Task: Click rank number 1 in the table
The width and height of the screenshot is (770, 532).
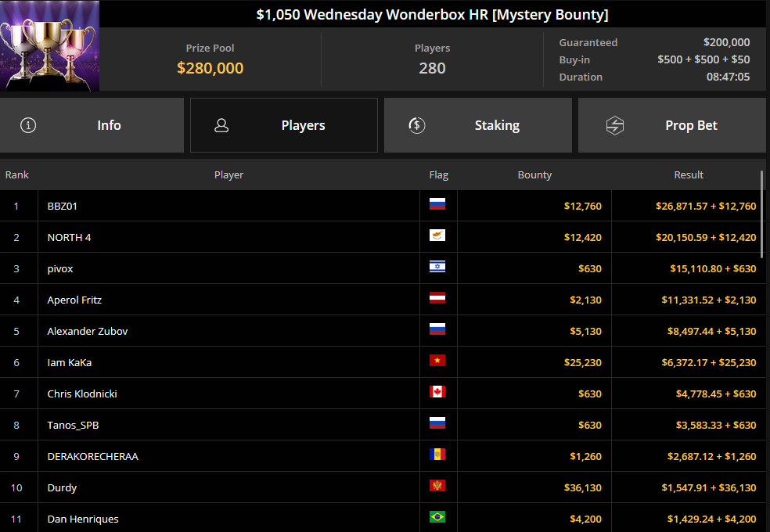Action: [16, 206]
